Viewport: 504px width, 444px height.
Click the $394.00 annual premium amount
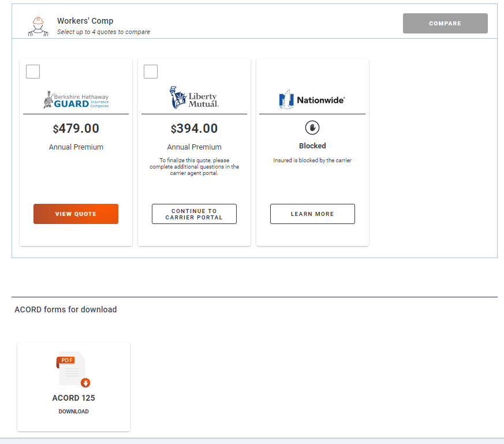pos(194,129)
